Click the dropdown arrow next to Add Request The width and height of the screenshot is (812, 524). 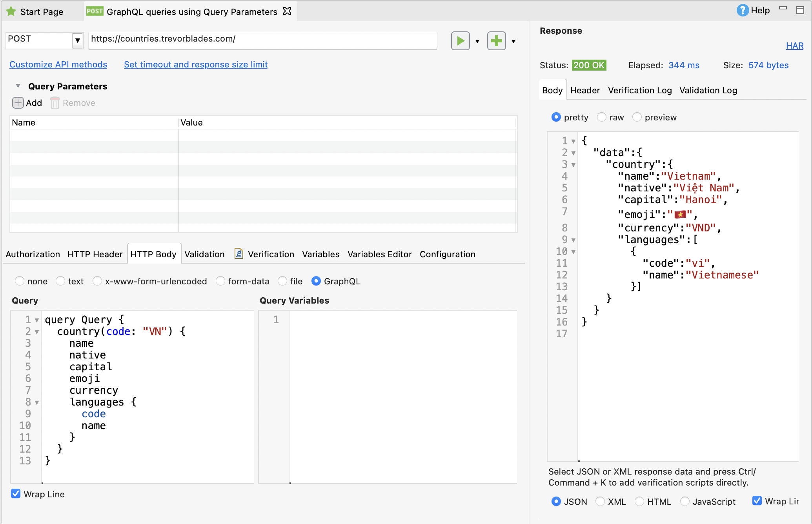tap(514, 40)
